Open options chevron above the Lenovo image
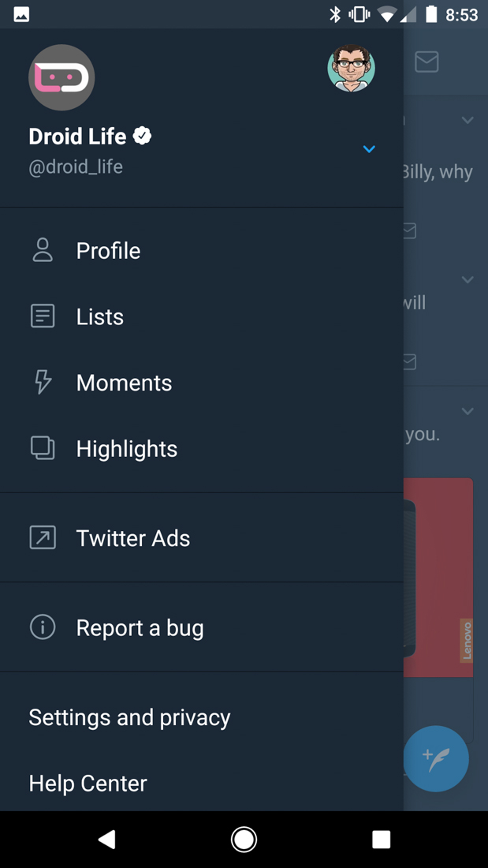Viewport: 488px width, 868px height. pos(468,411)
